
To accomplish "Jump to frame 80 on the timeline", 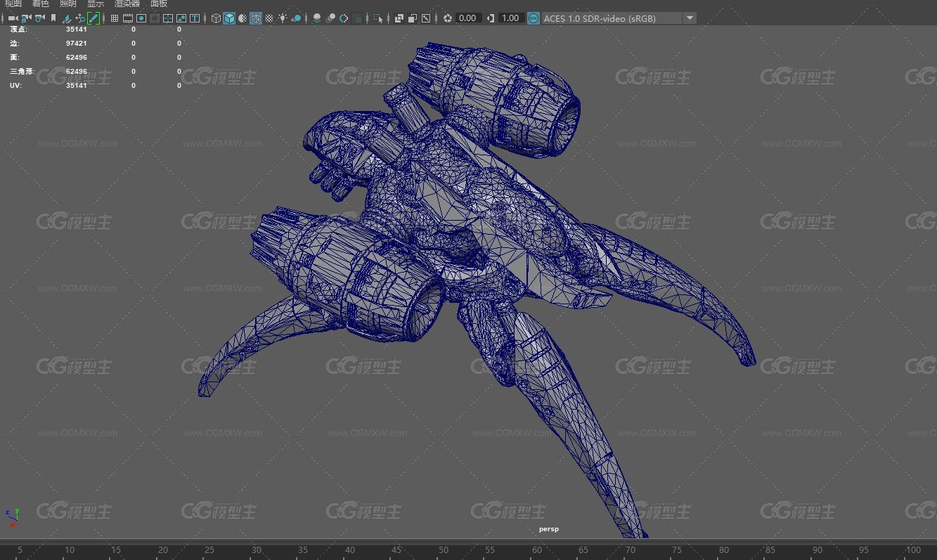I will (724, 550).
